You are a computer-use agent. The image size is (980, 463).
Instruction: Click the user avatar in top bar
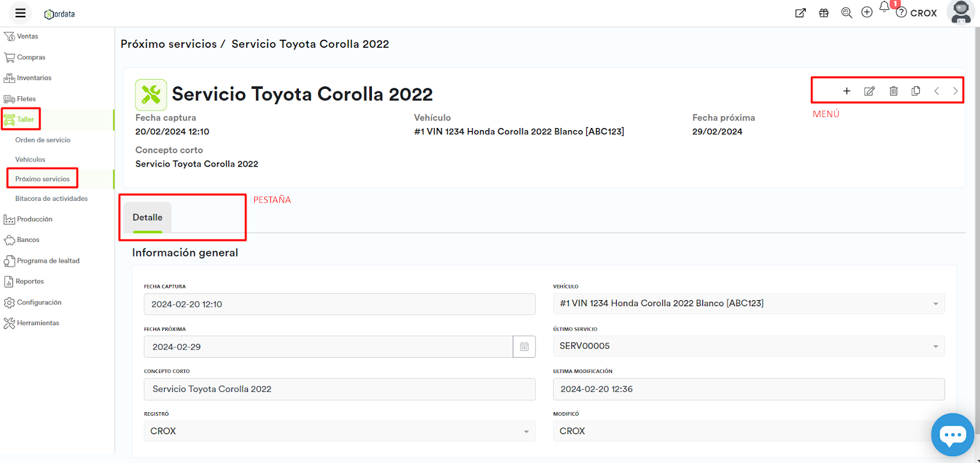(x=960, y=12)
